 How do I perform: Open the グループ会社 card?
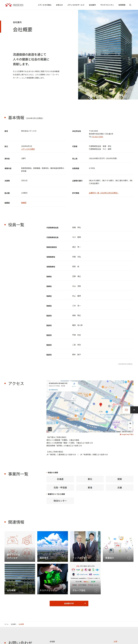(85, 579)
